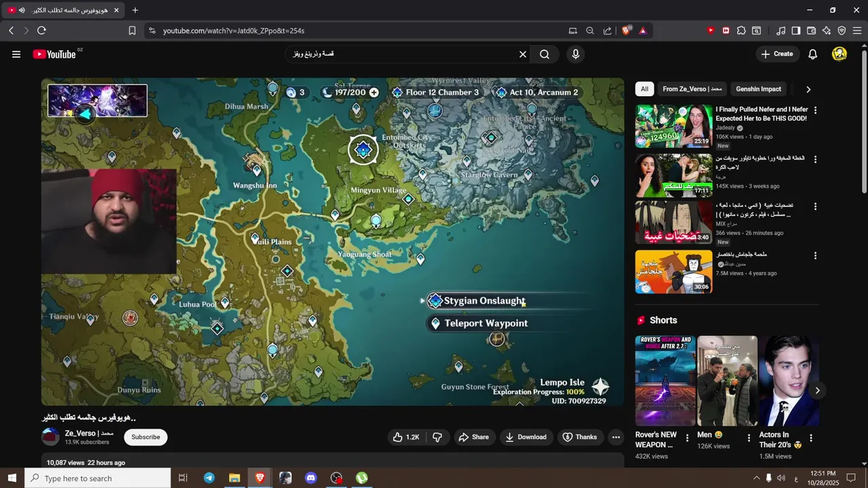
Task: Open the YouTube notifications bell
Action: 812,54
